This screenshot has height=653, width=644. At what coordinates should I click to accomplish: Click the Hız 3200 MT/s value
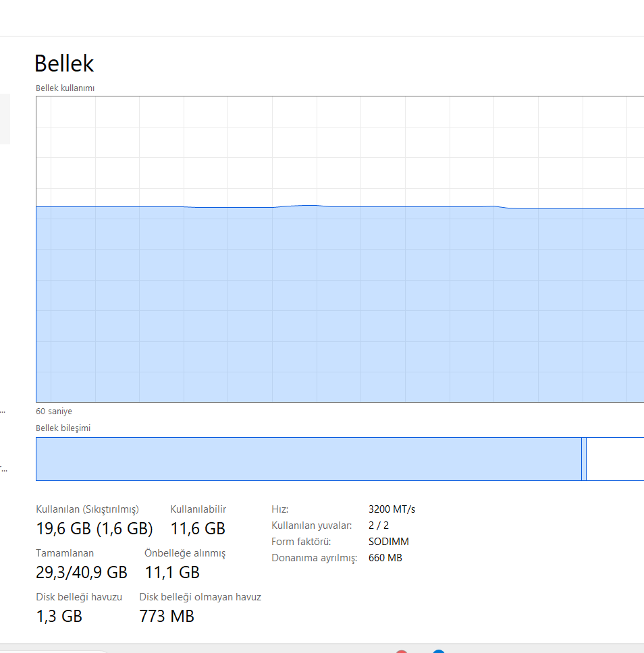tap(392, 509)
